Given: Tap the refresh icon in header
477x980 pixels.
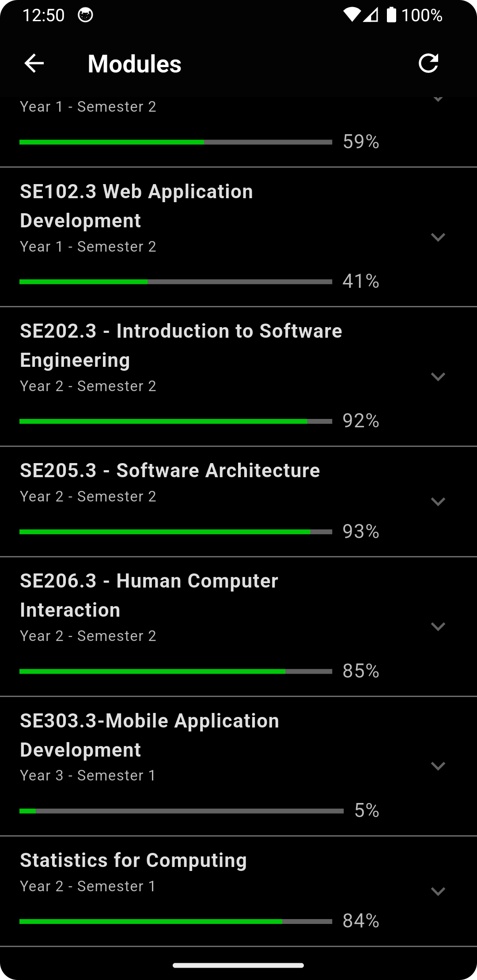Looking at the screenshot, I should (428, 64).
